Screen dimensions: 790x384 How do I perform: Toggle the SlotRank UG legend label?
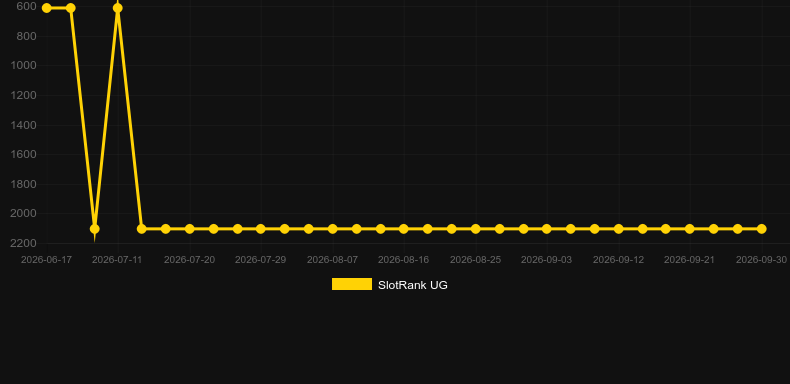click(x=413, y=285)
